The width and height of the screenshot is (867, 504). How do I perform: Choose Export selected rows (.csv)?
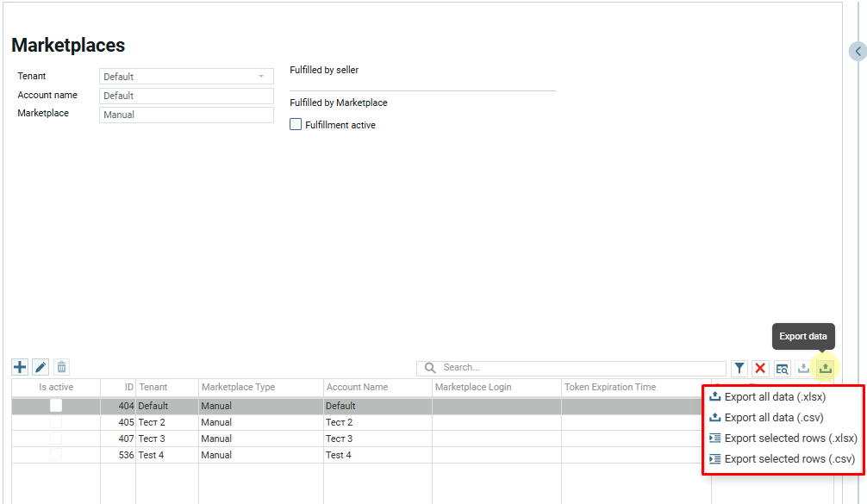[x=789, y=459]
